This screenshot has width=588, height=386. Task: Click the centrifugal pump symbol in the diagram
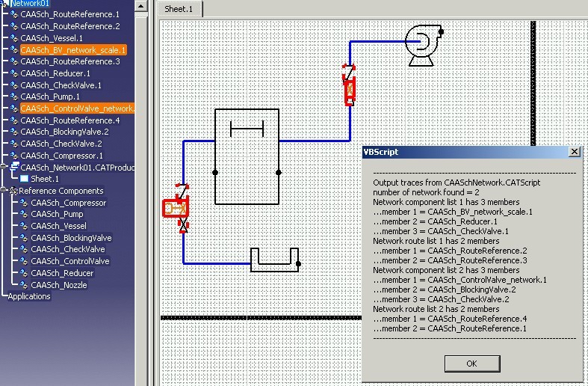coord(423,44)
